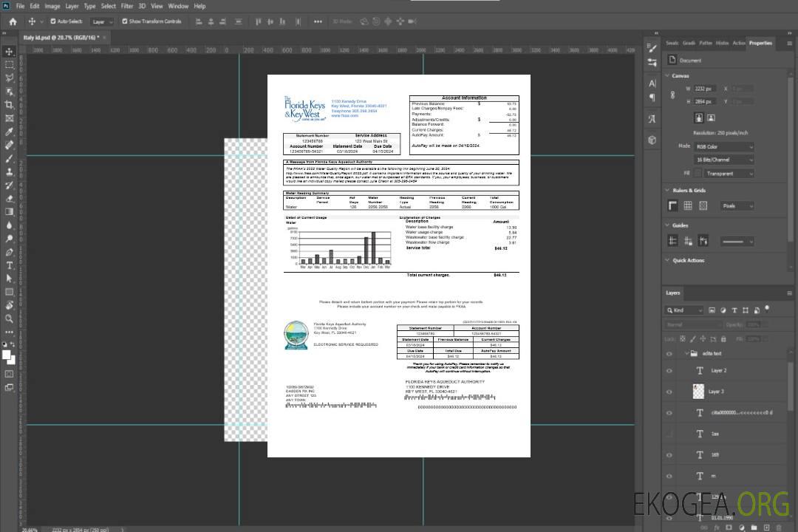Image resolution: width=798 pixels, height=532 pixels.
Task: Show the hidden 'tax' layer
Action: (x=669, y=434)
